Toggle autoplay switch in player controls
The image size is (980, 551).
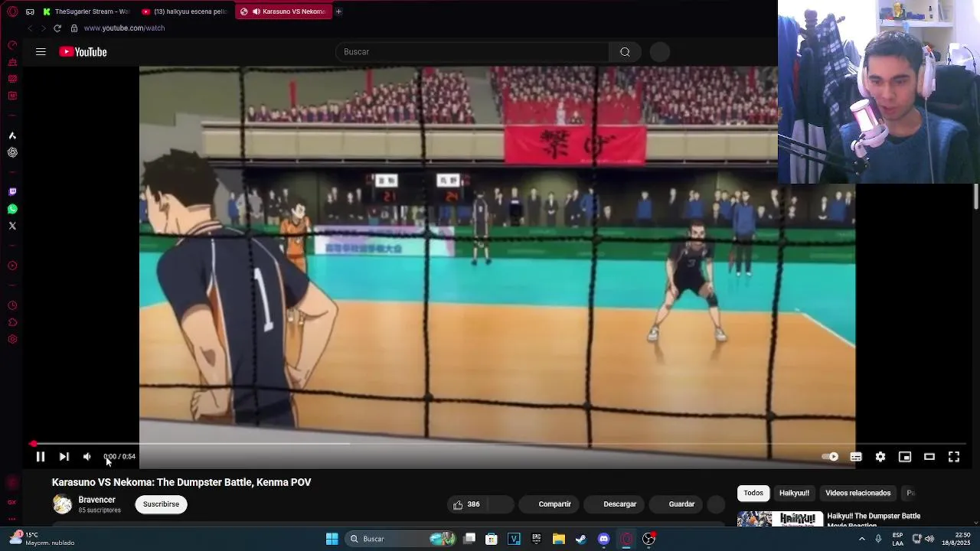(830, 457)
